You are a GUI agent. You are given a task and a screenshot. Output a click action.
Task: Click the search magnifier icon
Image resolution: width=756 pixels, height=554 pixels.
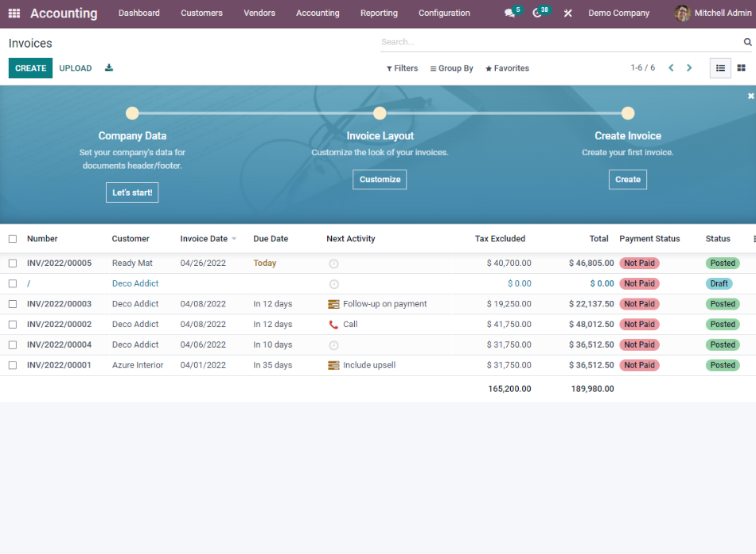click(746, 41)
